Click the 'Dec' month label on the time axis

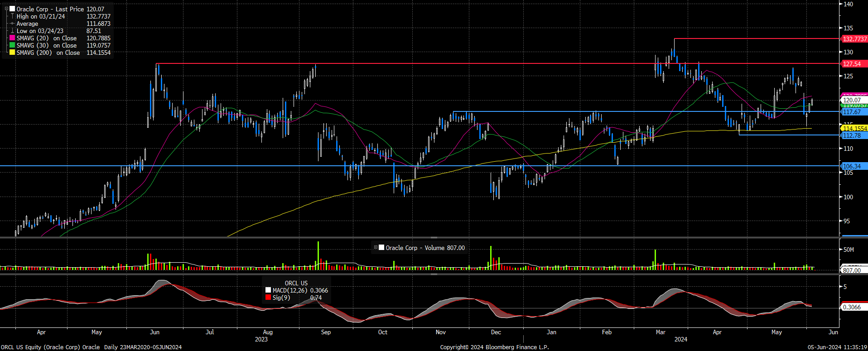(496, 332)
